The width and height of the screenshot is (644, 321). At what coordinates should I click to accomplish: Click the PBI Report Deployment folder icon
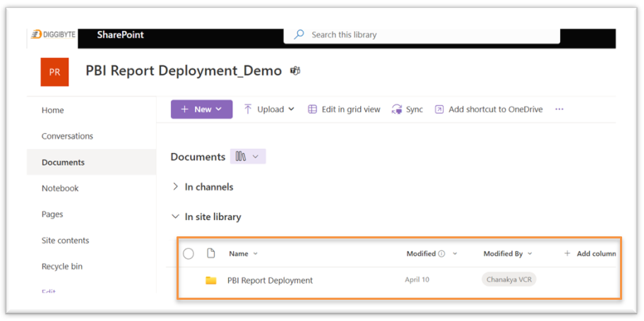click(x=211, y=280)
